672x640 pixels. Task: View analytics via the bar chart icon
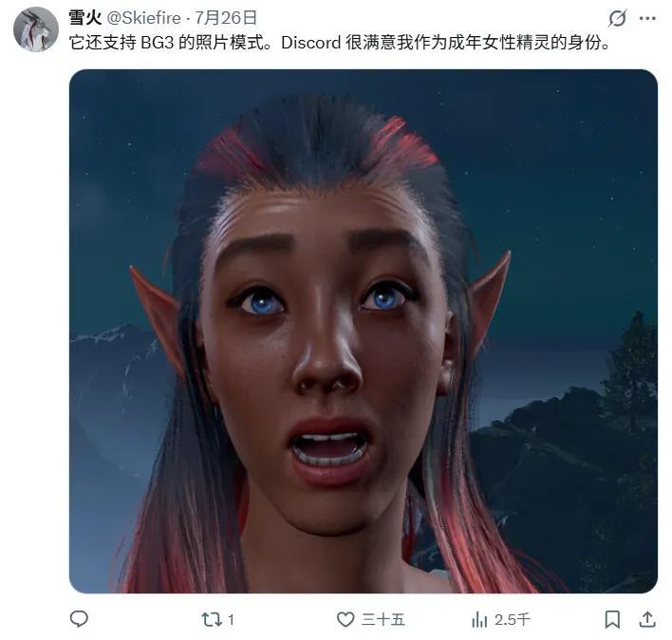tap(479, 619)
